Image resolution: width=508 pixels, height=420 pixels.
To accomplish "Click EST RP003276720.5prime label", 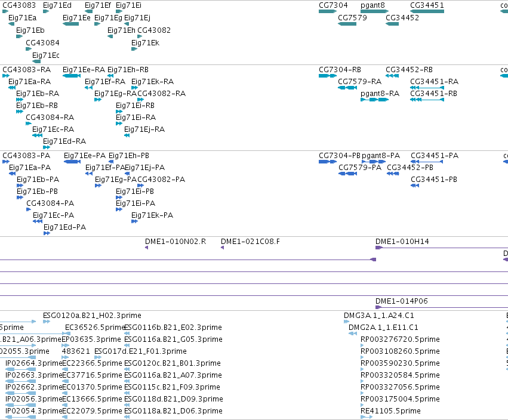I will (400, 339).
